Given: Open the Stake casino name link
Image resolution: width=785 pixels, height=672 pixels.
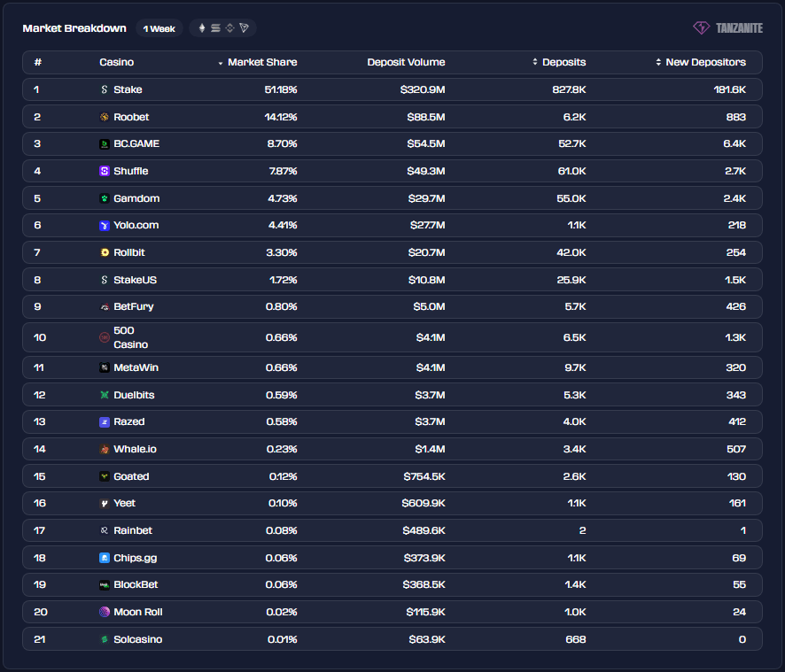Looking at the screenshot, I should tap(128, 89).
